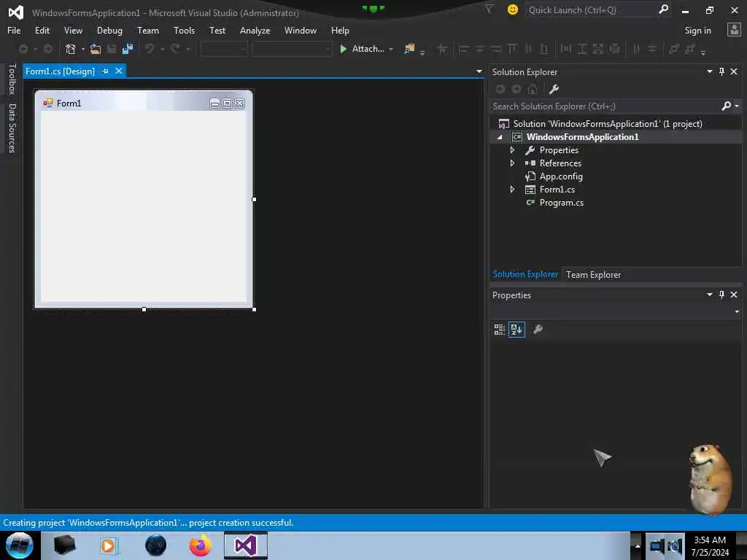Click the account picture icon near Sign in
This screenshot has width=747, height=560.
[734, 30]
